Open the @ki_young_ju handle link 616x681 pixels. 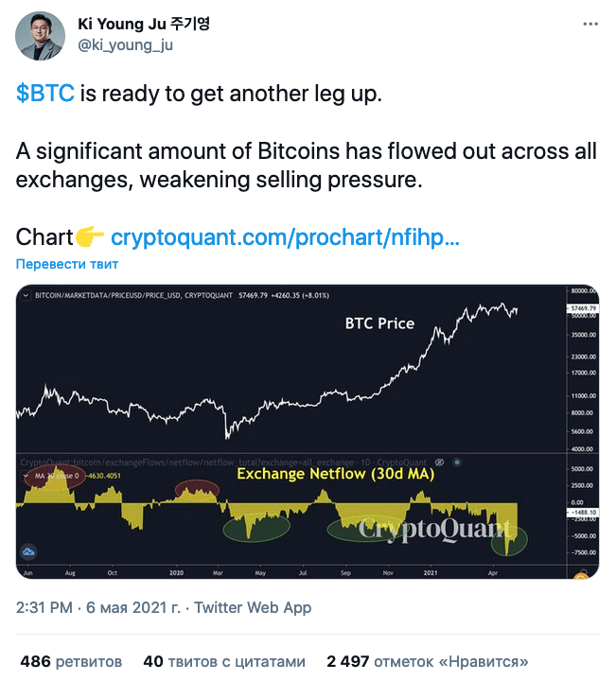click(125, 44)
